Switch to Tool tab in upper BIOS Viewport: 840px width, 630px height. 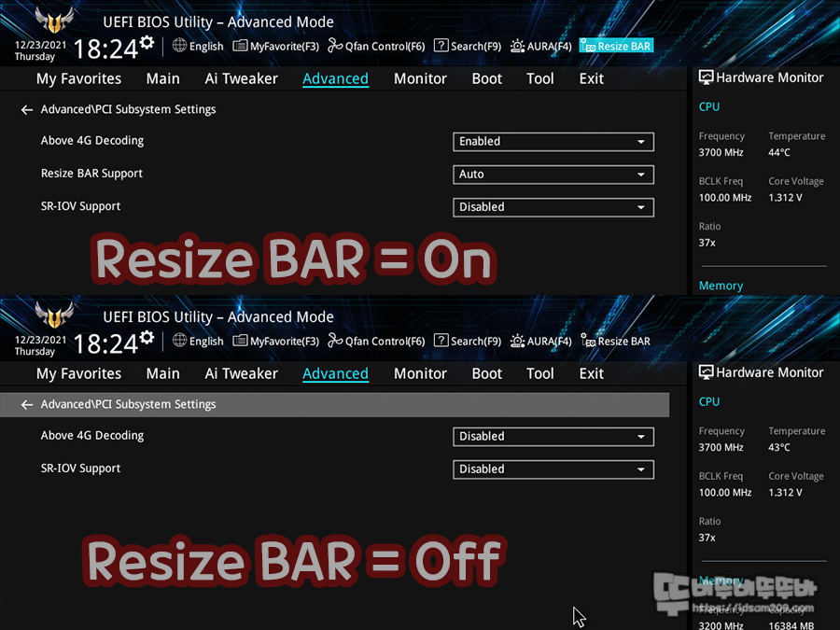tap(540, 78)
